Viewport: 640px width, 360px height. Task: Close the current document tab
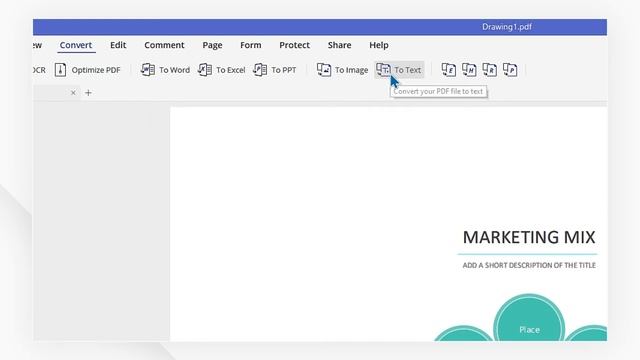coord(73,93)
